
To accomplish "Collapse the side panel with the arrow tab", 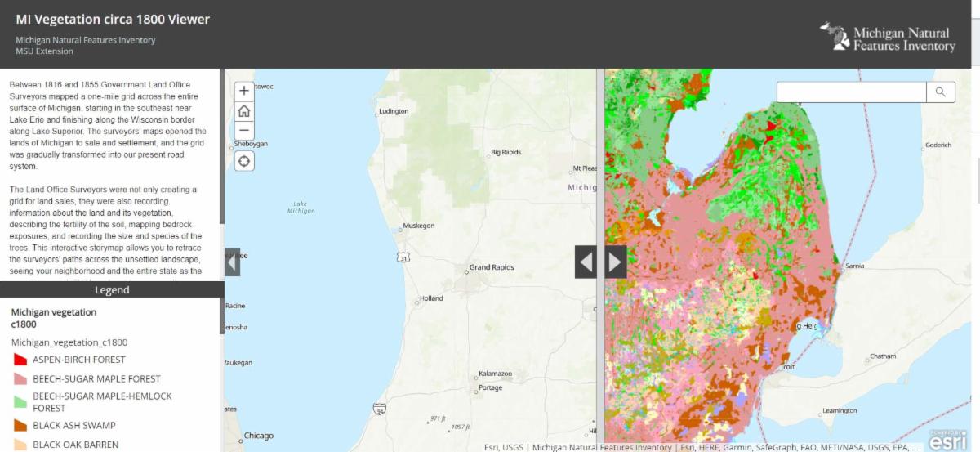I will click(232, 262).
